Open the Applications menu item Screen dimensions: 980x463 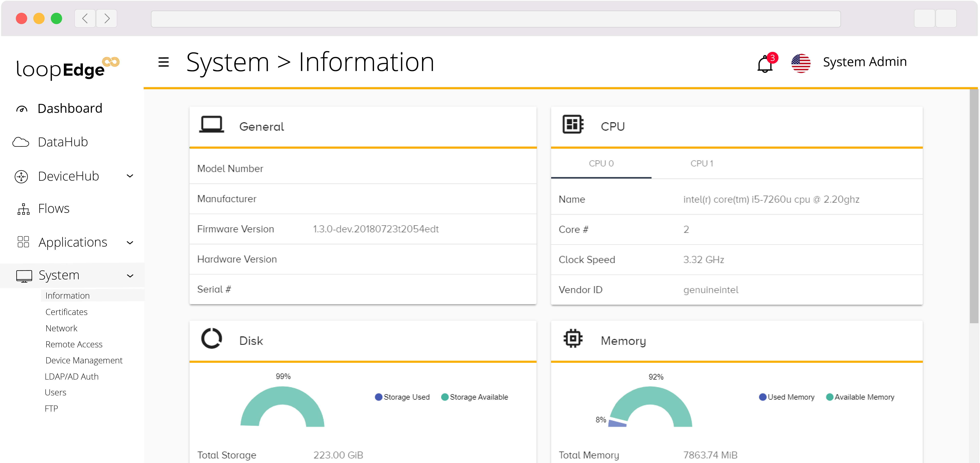click(x=73, y=242)
